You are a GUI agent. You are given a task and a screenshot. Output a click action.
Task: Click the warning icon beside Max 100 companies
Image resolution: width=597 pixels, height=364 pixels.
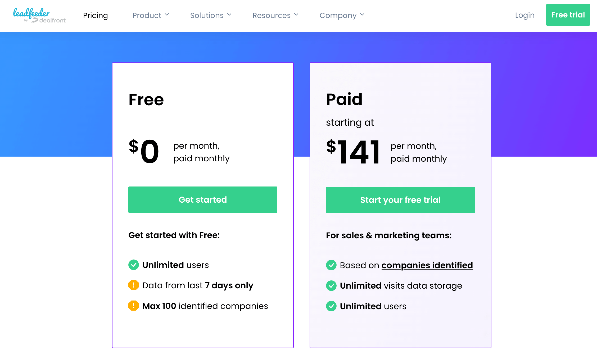click(134, 306)
